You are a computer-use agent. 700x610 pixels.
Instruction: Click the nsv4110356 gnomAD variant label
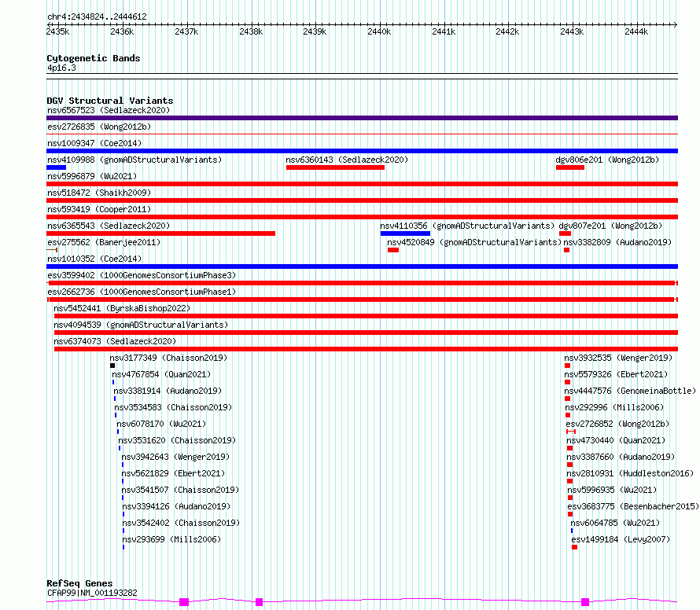click(467, 226)
